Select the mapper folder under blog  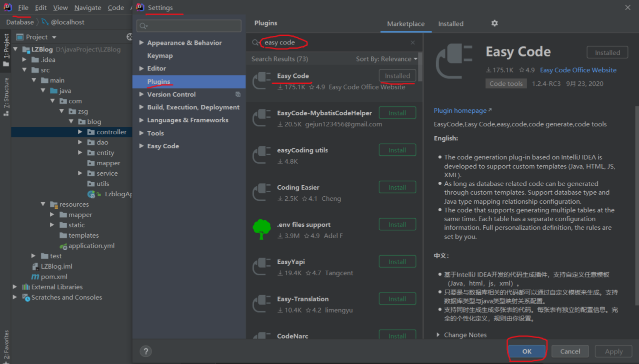coord(104,163)
